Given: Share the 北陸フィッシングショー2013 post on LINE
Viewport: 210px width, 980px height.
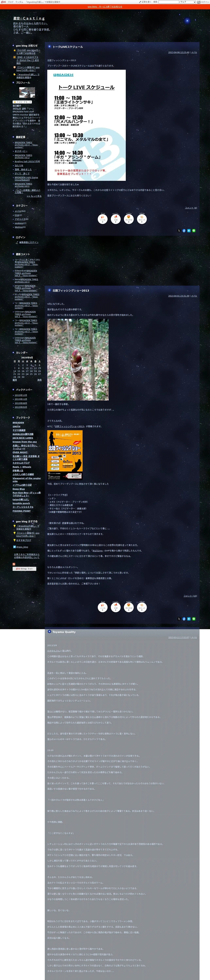Looking at the screenshot, I should 194,619.
